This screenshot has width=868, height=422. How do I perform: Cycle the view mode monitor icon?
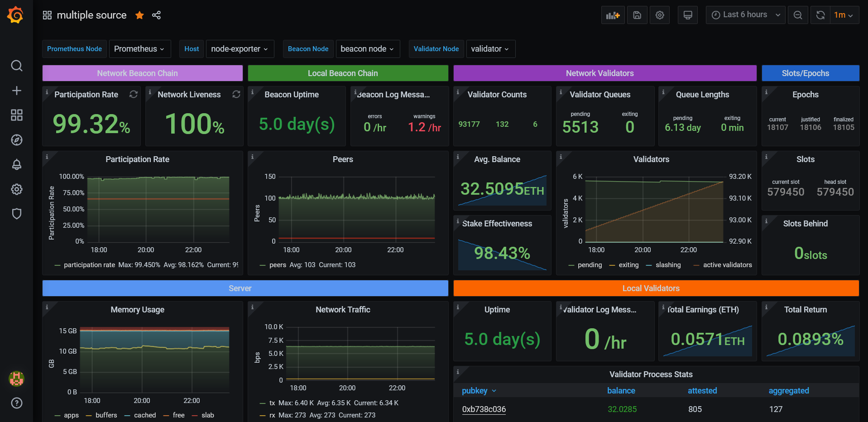pyautogui.click(x=688, y=15)
